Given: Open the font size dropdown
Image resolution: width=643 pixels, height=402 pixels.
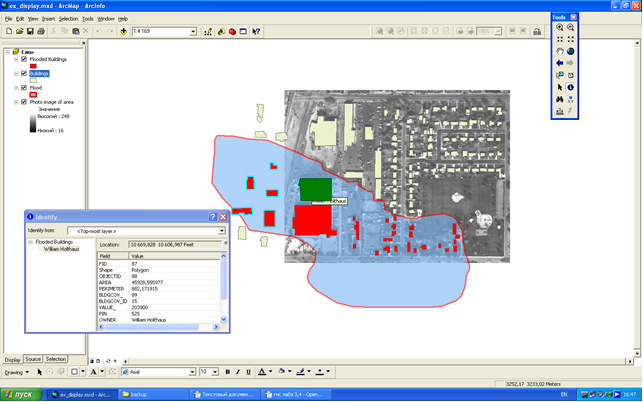Looking at the screenshot, I should pos(215,371).
